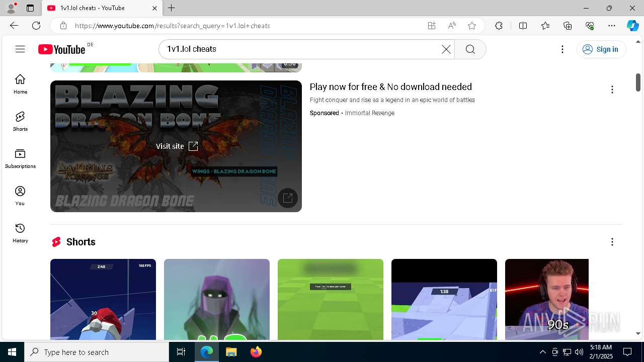Add page to favorites star

tap(472, 26)
